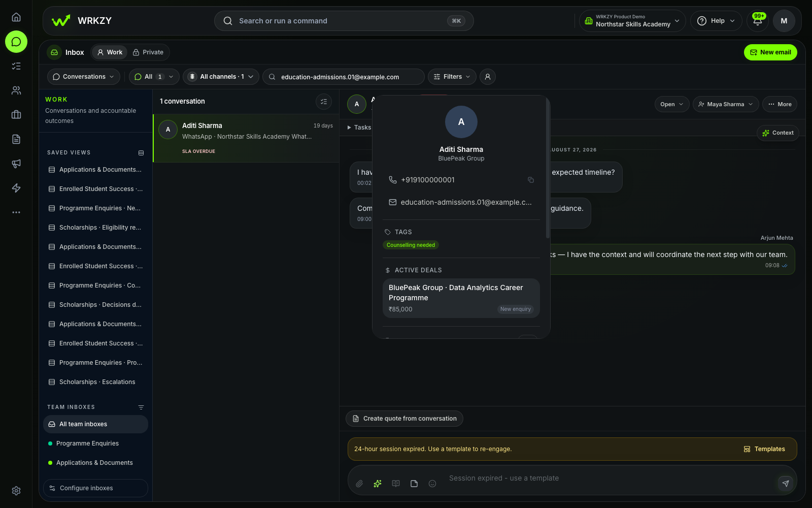Open the Aditi Sharma conversation row
Screen dimensions: 812x508
point(246,138)
